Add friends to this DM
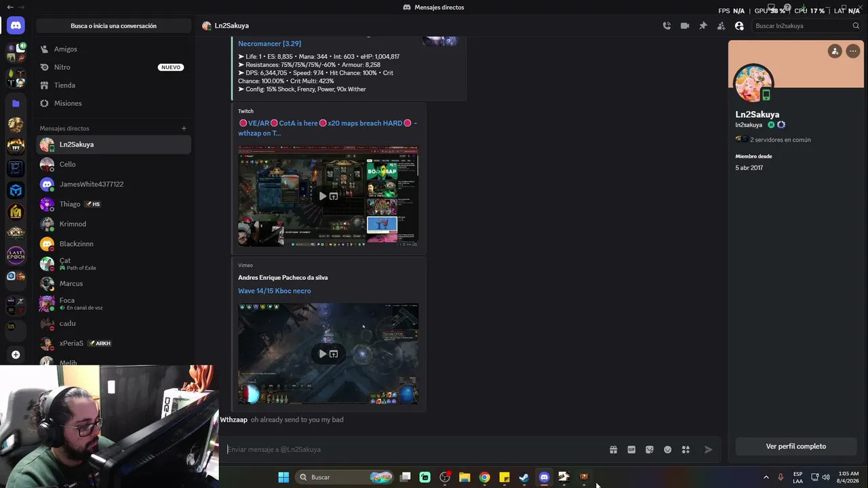Screen dimensions: 868x488 click(x=721, y=26)
